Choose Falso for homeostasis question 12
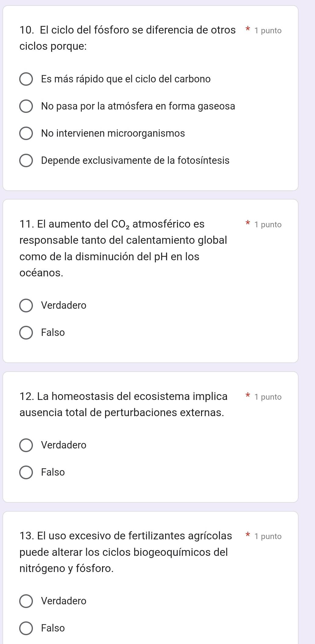The width and height of the screenshot is (315, 644). click(x=26, y=473)
